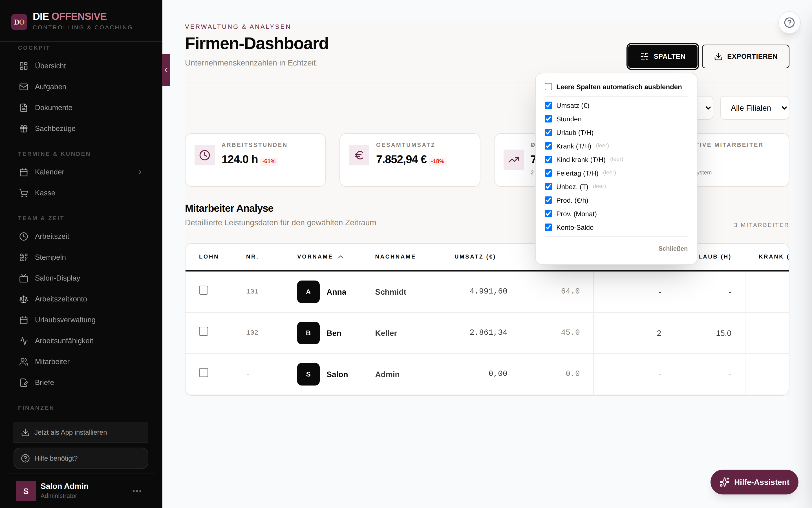Uncheck the Krank (T/H) column

(x=548, y=146)
